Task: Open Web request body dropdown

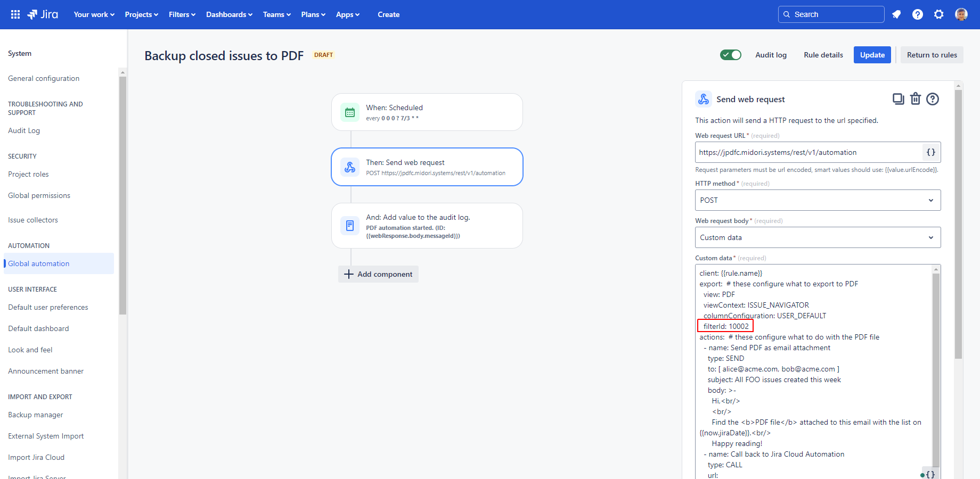Action: [x=818, y=237]
